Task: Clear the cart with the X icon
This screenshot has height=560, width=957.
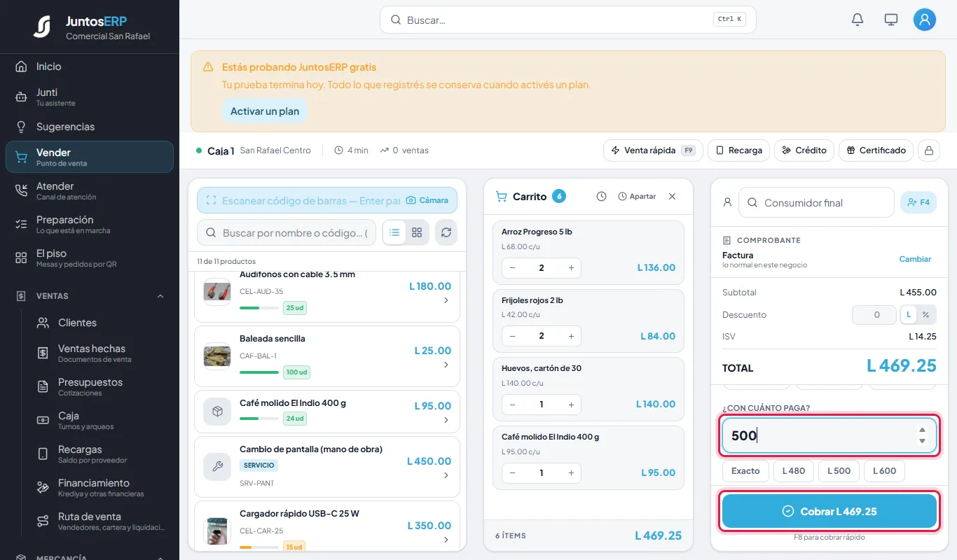Action: (673, 197)
